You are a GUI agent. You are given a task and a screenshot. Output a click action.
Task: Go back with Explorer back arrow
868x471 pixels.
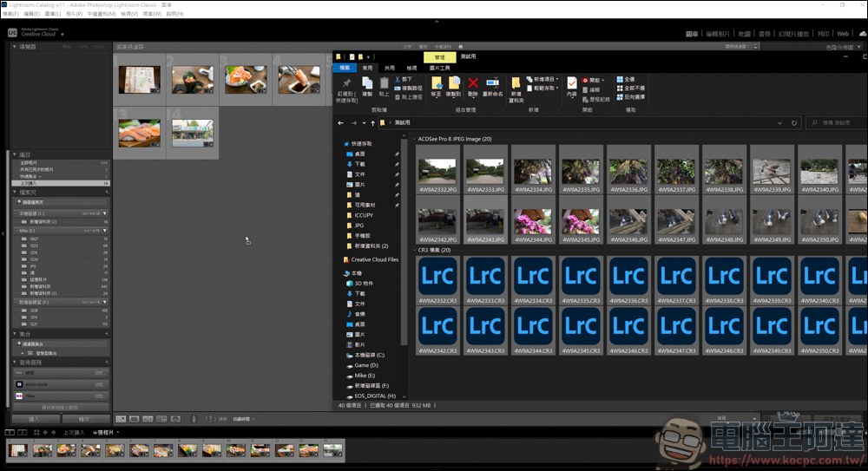point(340,123)
